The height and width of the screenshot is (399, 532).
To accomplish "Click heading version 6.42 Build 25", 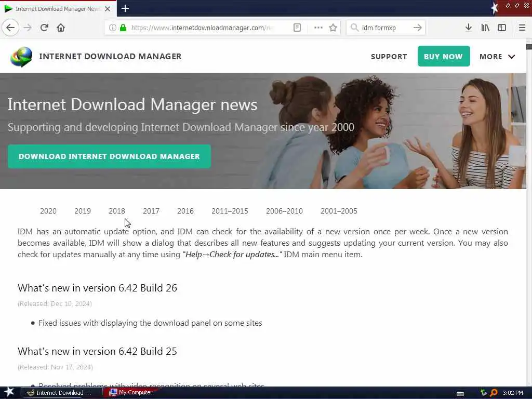I will click(x=97, y=352).
